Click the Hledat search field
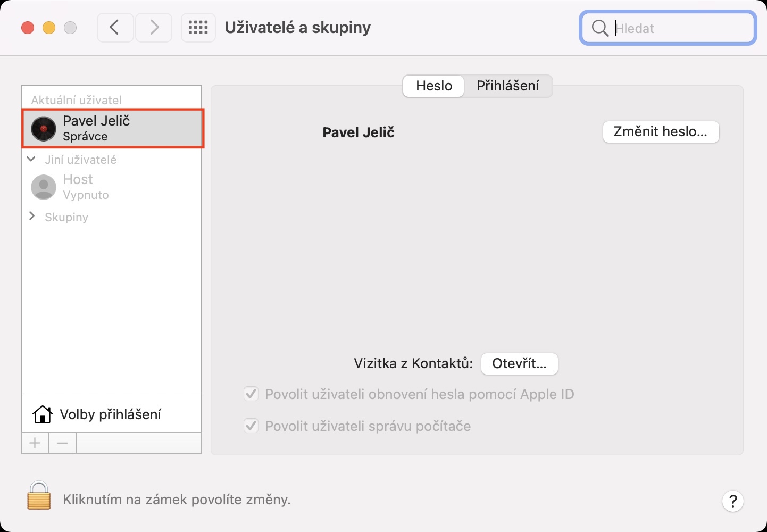767x532 pixels. 676,28
